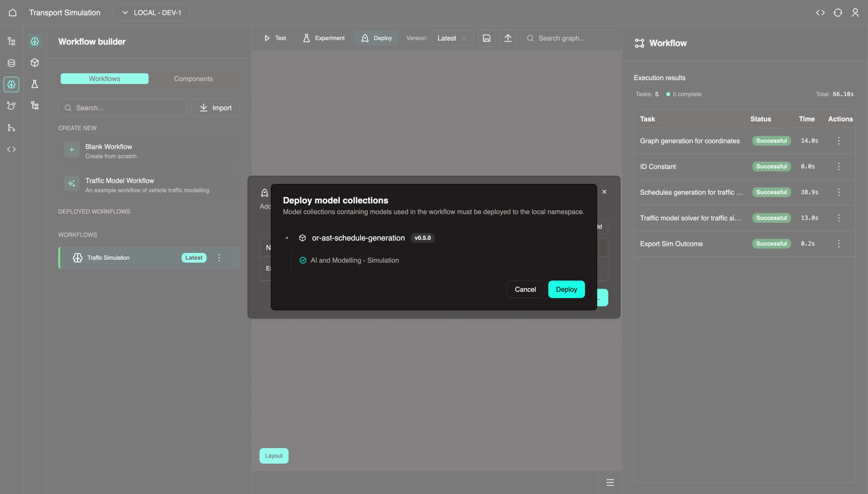Open actions menu for Schedules generation task

coord(838,192)
